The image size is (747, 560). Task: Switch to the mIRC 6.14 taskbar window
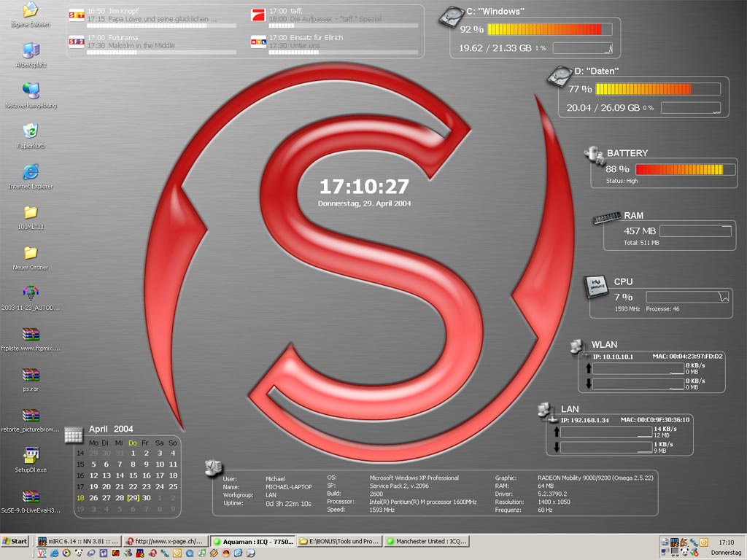[76, 541]
